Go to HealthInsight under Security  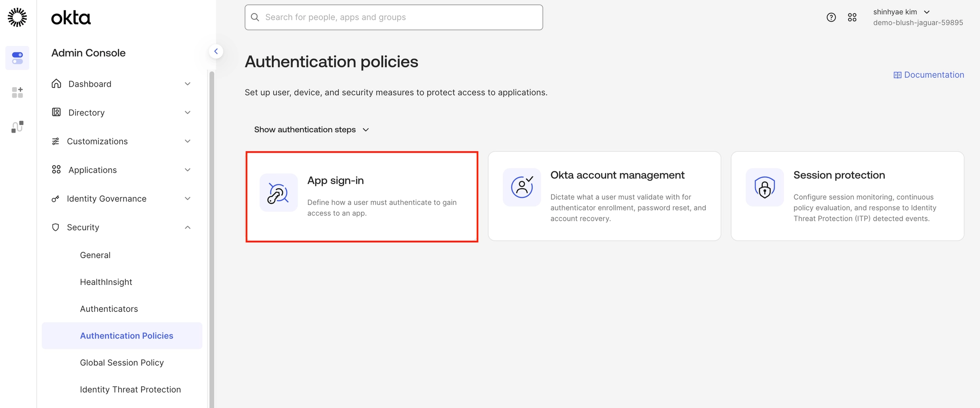106,282
